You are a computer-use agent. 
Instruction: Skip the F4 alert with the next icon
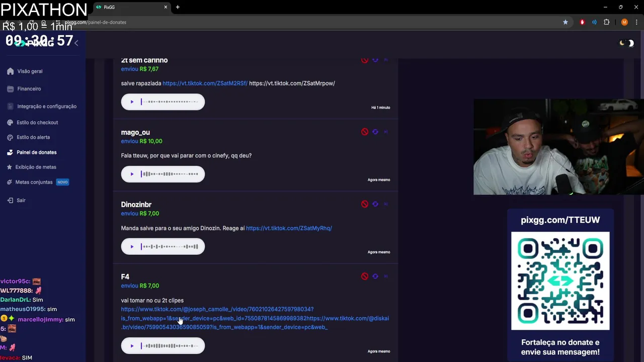[x=386, y=276]
